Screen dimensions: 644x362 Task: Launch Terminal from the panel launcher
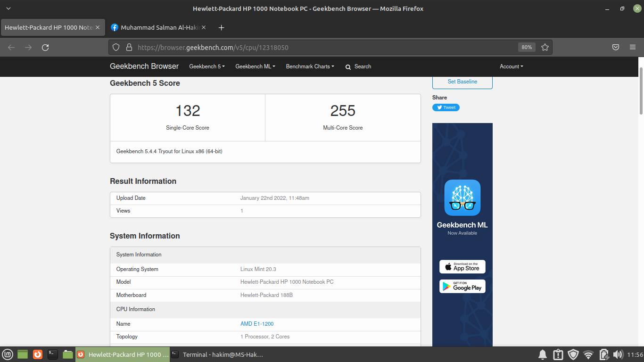(53, 354)
